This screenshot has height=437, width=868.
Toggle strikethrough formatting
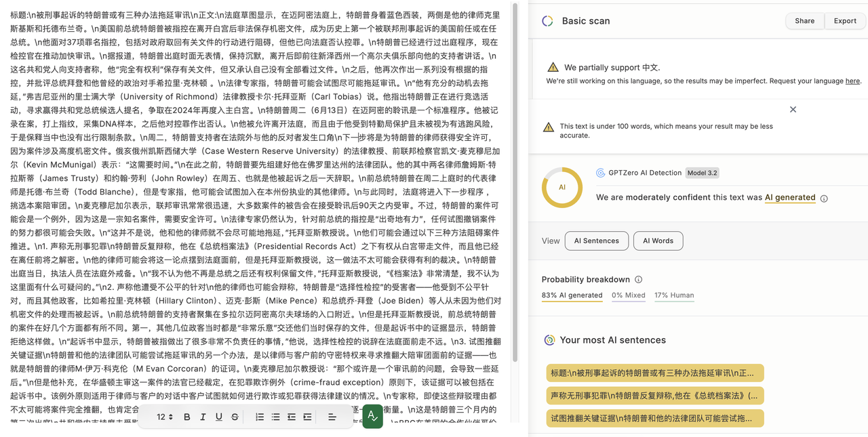tap(235, 417)
